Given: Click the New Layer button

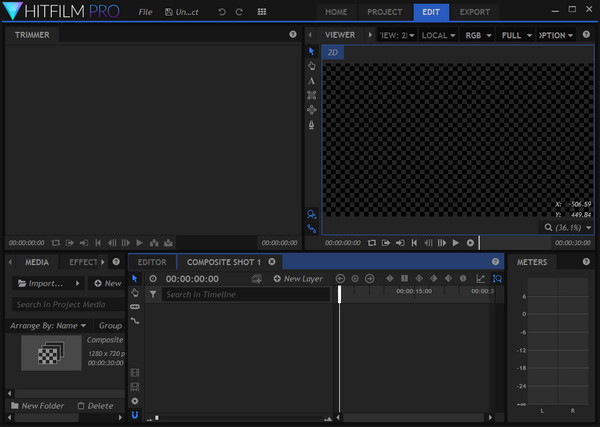Looking at the screenshot, I should pos(299,279).
